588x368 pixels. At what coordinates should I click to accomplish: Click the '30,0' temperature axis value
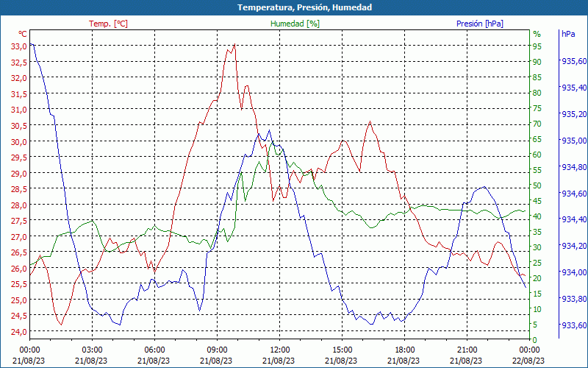pos(19,142)
